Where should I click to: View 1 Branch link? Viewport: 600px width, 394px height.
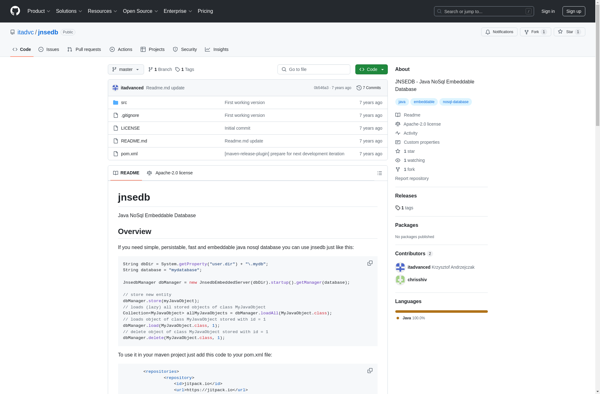[x=160, y=69]
